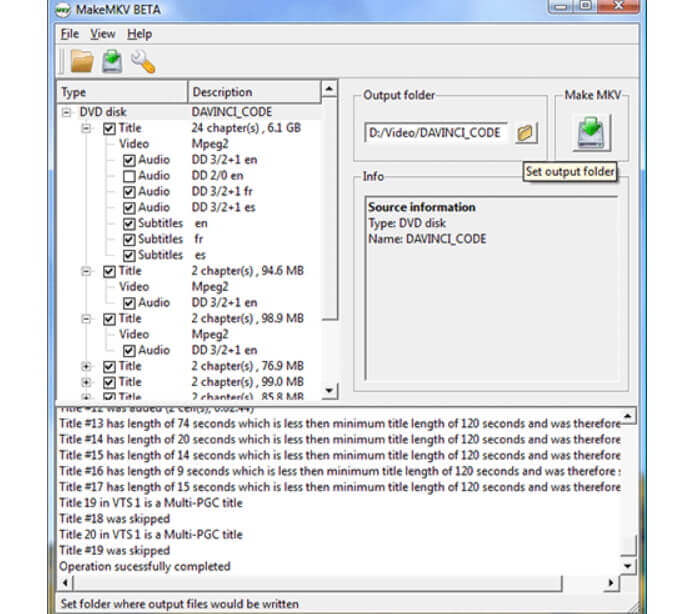Collapse the DVD disk tree node
680x614 pixels.
coord(66,113)
